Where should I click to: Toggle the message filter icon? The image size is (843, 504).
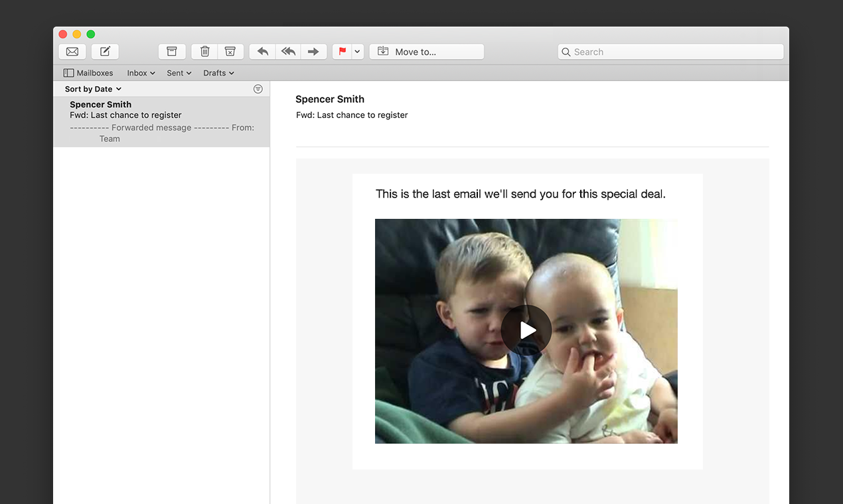[258, 89]
